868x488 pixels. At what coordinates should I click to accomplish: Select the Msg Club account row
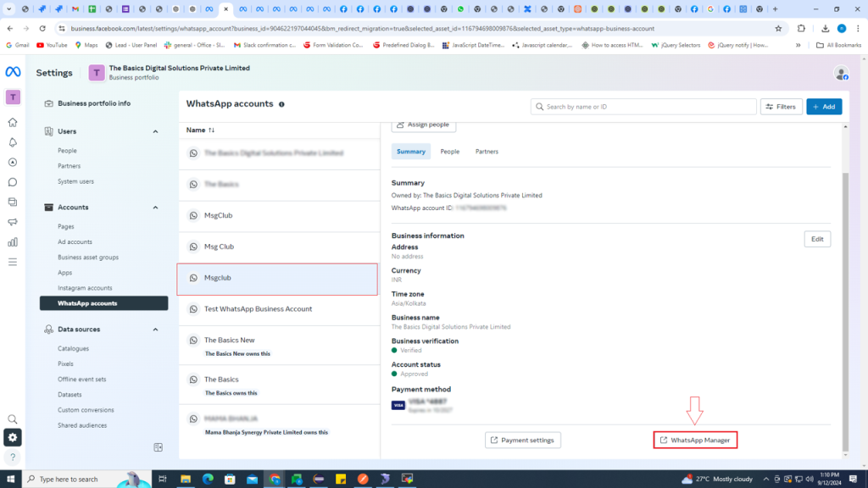[277, 247]
